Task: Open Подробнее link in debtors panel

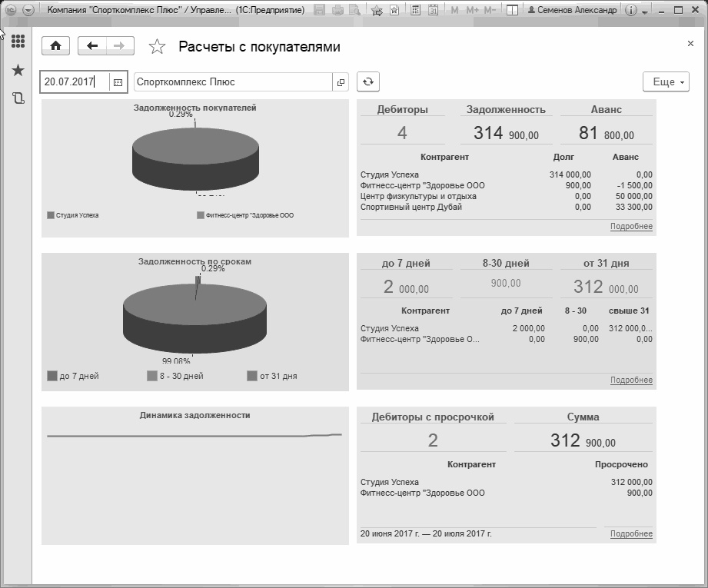Action: pos(631,226)
